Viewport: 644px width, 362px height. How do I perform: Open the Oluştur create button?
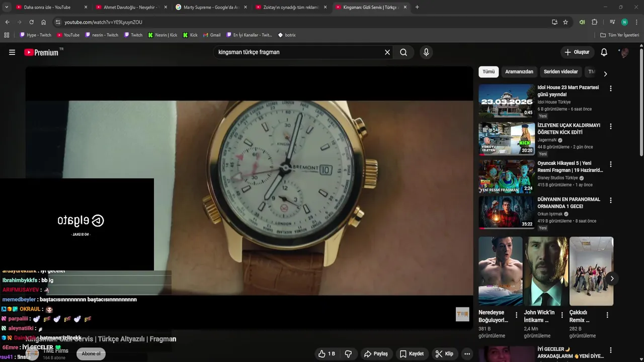tap(577, 52)
